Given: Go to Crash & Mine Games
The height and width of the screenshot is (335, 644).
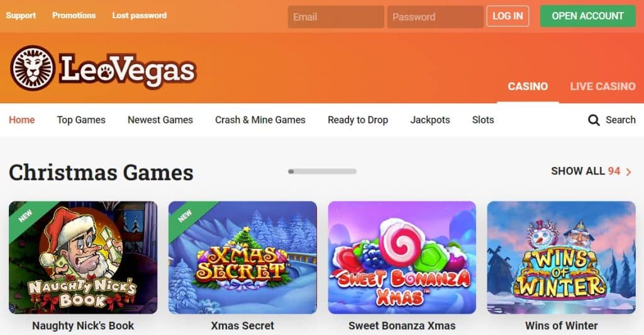Looking at the screenshot, I should point(260,120).
